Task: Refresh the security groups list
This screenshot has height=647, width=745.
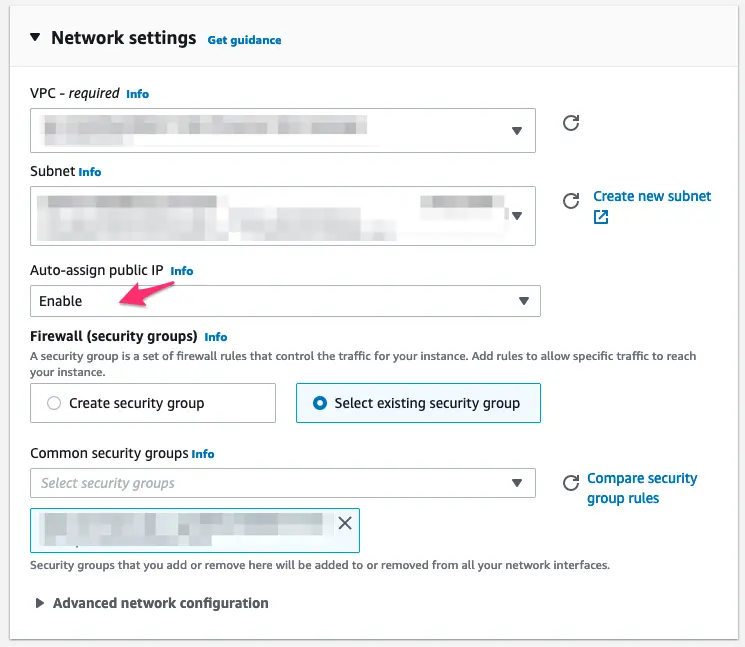Action: pos(571,483)
